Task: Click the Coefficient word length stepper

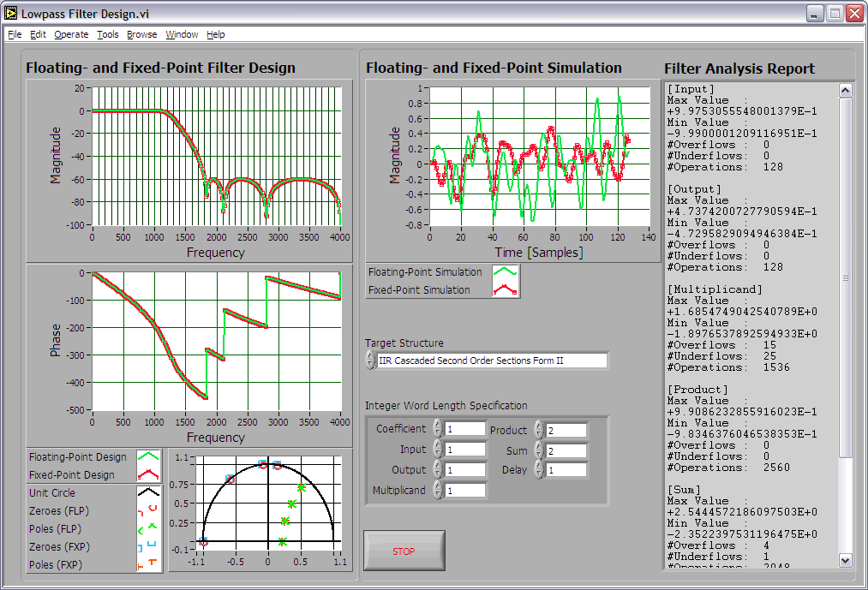Action: tap(437, 428)
